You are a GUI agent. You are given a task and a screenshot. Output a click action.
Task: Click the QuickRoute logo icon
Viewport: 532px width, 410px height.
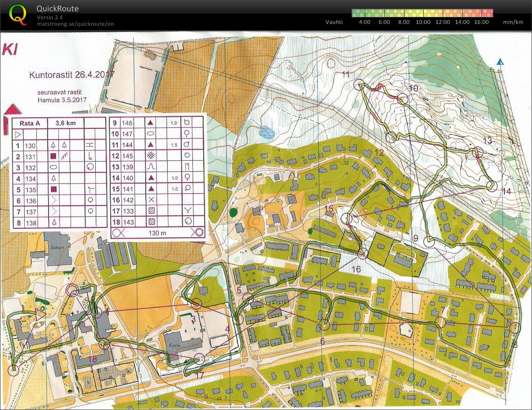18,14
